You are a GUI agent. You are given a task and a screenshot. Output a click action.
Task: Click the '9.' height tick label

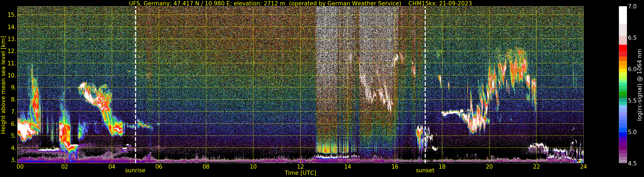[14, 87]
